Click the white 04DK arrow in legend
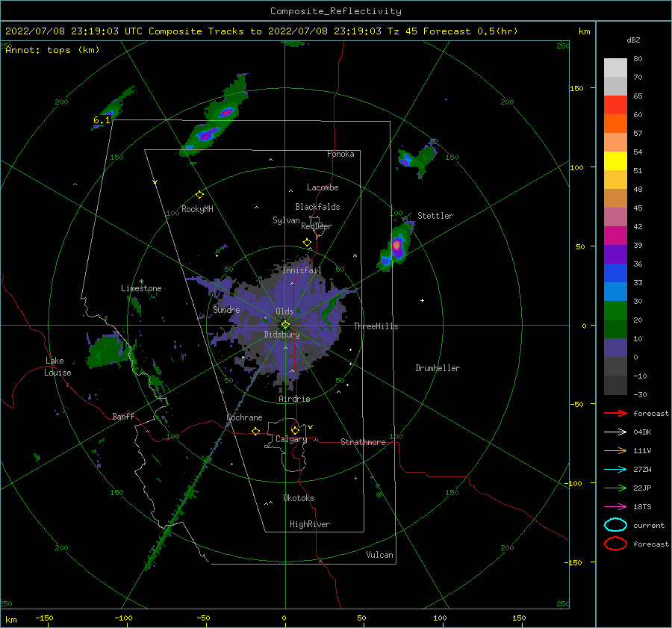This screenshot has width=672, height=628. (615, 432)
